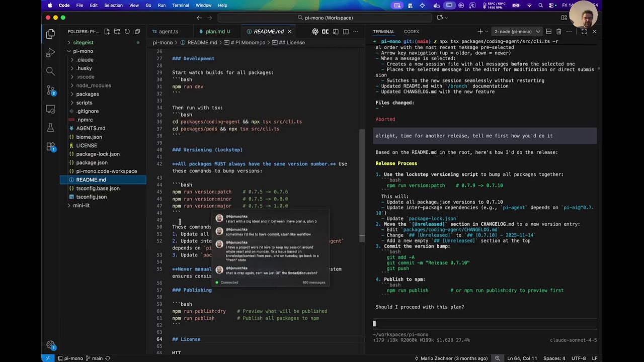Click the Ln 64, Col 11 indicator

click(523, 358)
